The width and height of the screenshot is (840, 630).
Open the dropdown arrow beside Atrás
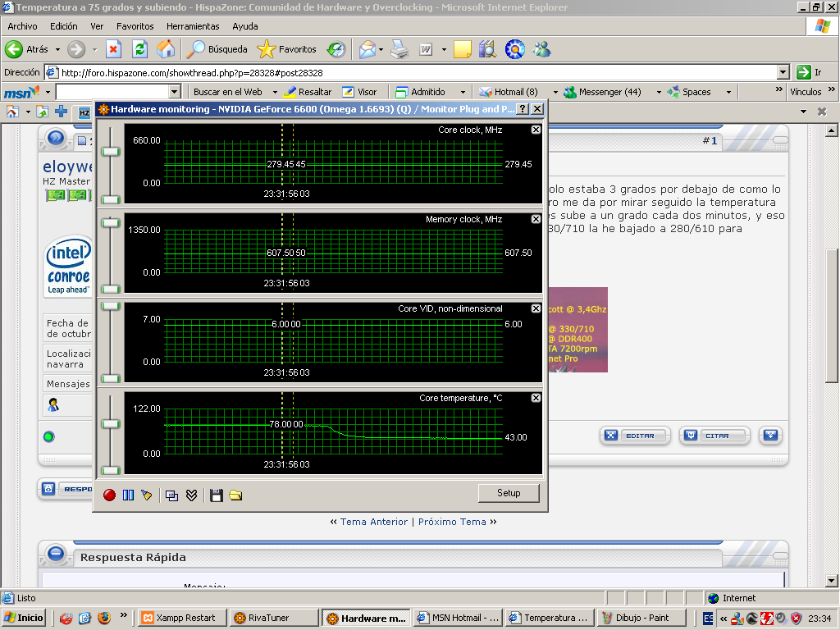pyautogui.click(x=56, y=49)
